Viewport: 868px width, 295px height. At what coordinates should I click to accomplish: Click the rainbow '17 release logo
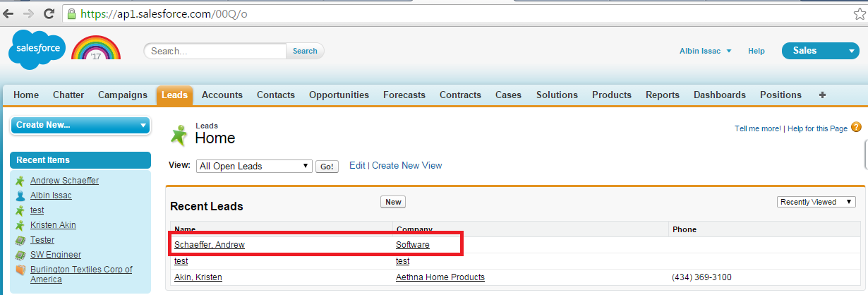97,48
